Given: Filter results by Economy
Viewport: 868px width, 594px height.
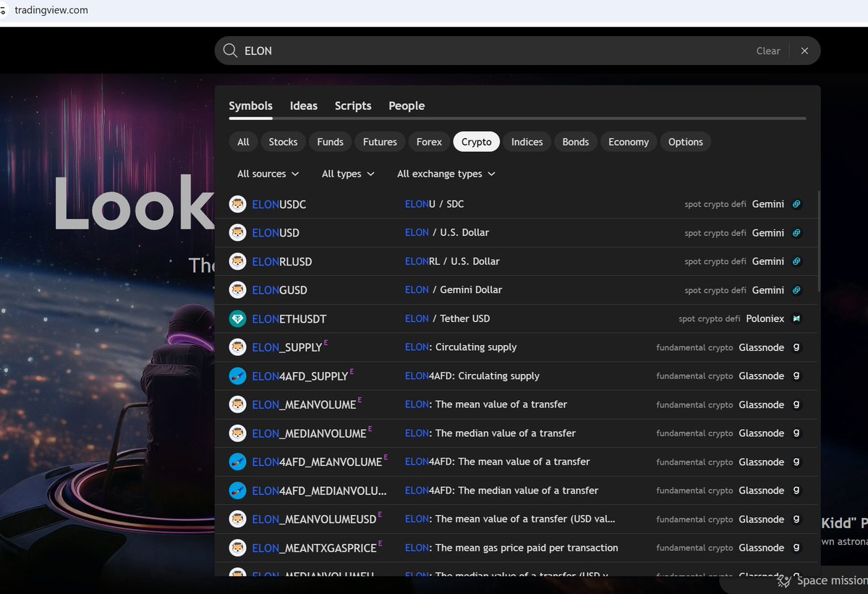Looking at the screenshot, I should [629, 142].
